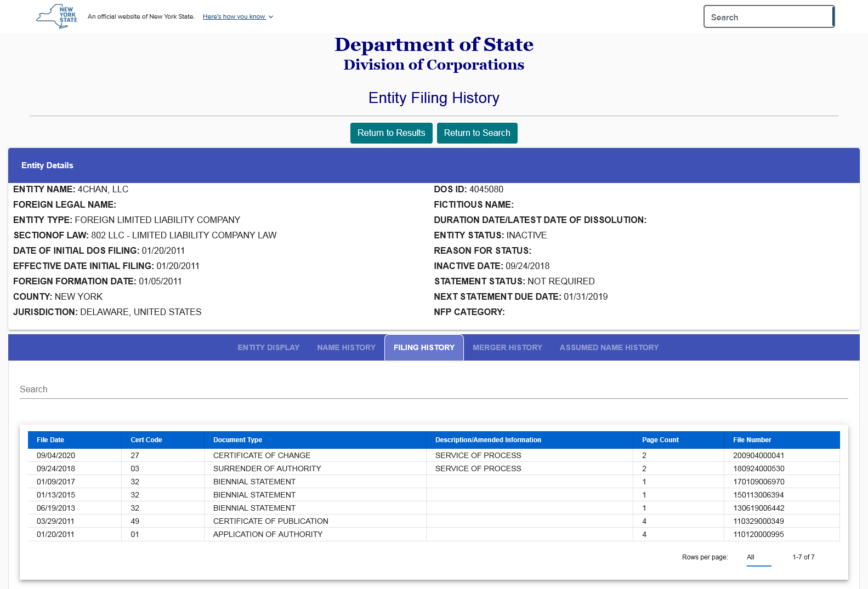The image size is (868, 589).
Task: Click the top site Search field
Action: [768, 17]
